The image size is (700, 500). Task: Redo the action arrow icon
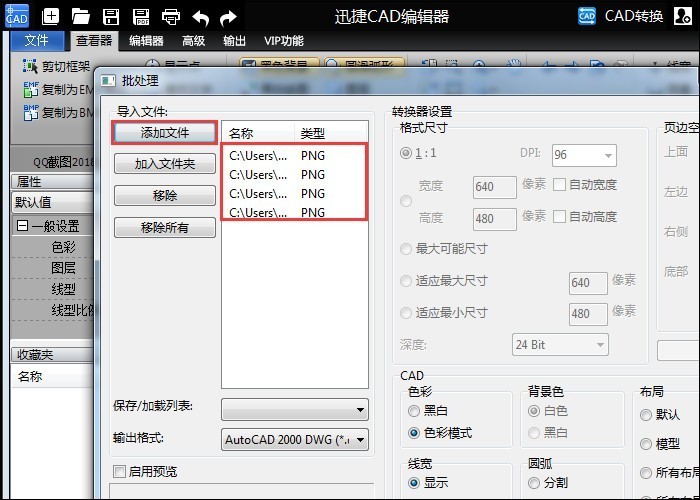point(229,18)
